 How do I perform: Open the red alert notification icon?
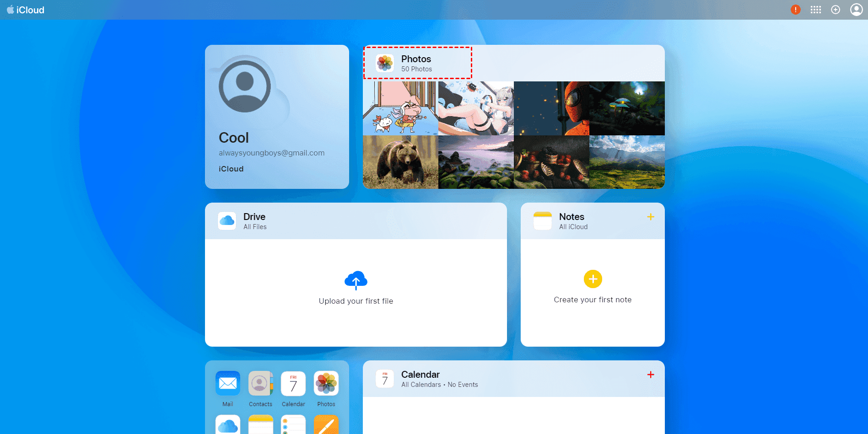pos(796,10)
